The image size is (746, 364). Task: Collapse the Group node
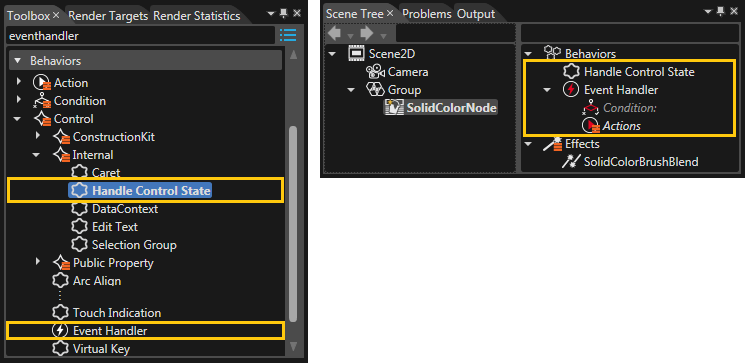pyautogui.click(x=352, y=90)
